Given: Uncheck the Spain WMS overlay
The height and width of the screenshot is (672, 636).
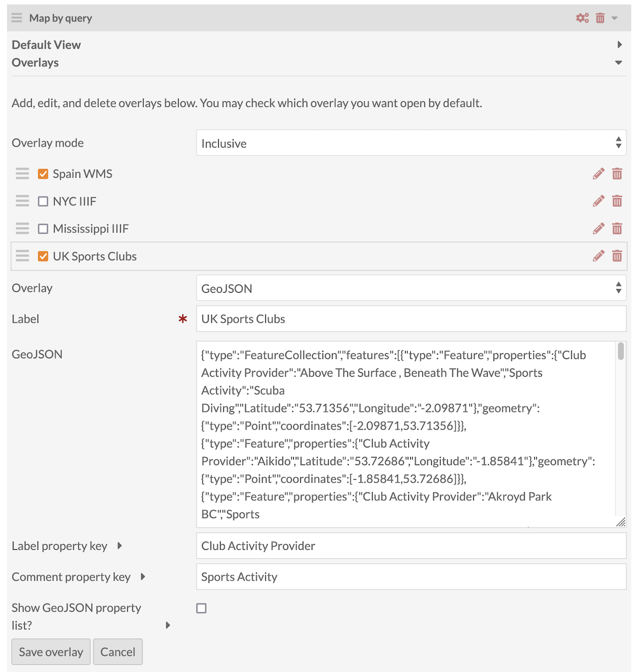Looking at the screenshot, I should coord(43,174).
